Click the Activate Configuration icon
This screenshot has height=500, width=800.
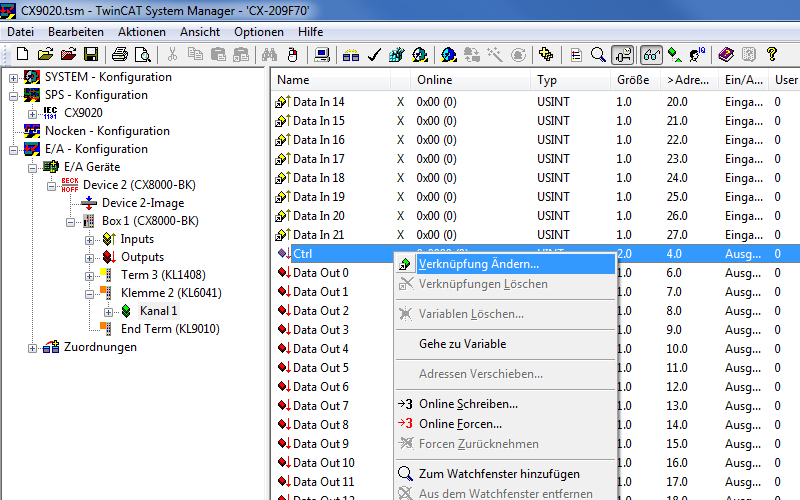[396, 54]
